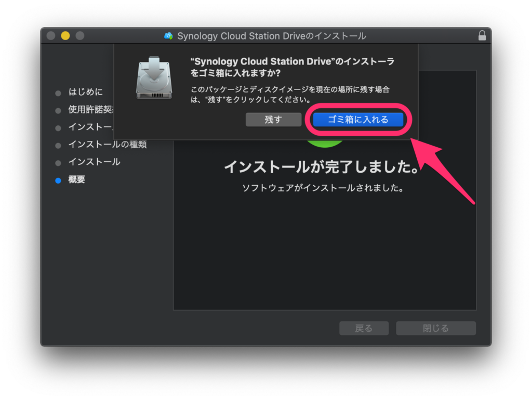Minimize the window with the yellow button
The image size is (532, 400).
[x=65, y=36]
